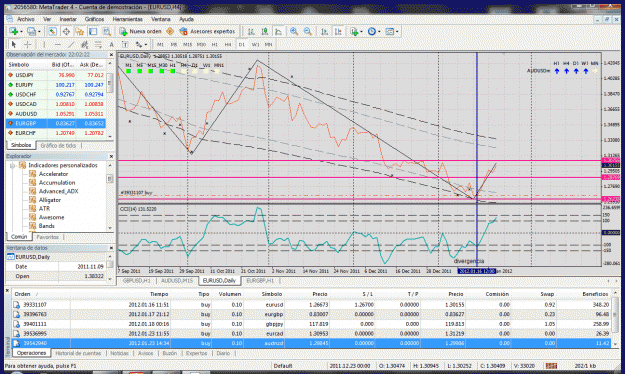Toggle the Terminal window toolbar icon
Screen dimensions: 625x374
pyautogui.click(x=93, y=31)
